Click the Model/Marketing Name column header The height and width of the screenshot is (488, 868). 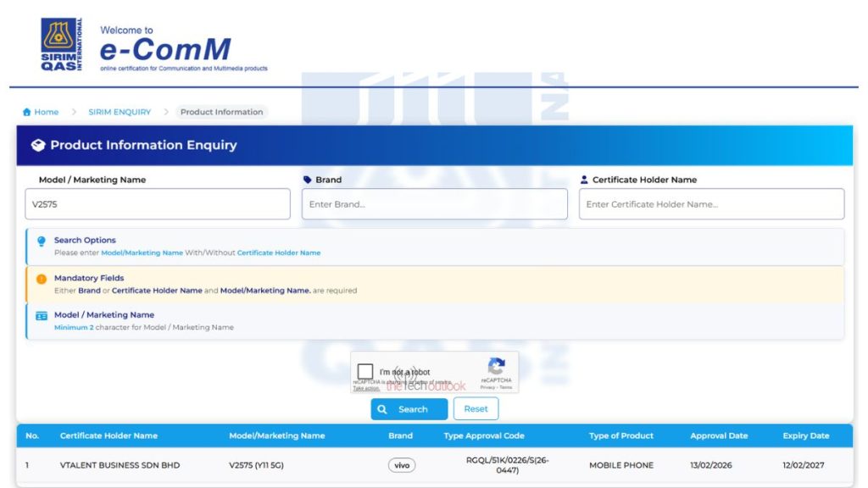point(277,435)
